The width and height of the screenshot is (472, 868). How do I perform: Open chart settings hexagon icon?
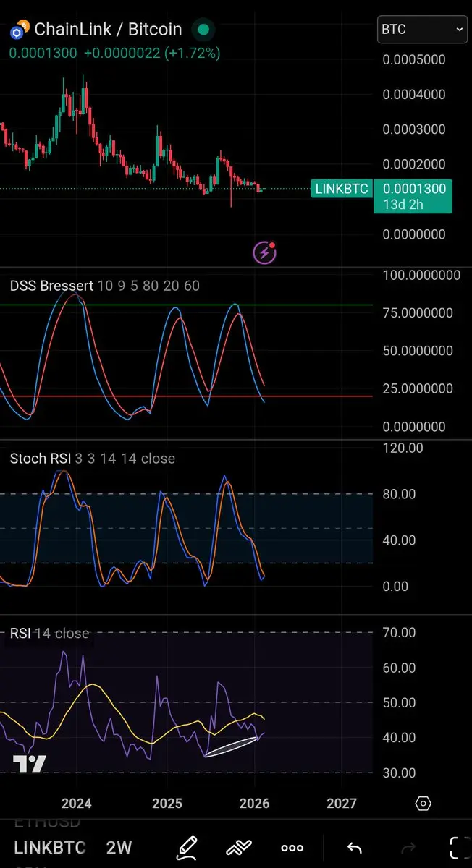423,804
